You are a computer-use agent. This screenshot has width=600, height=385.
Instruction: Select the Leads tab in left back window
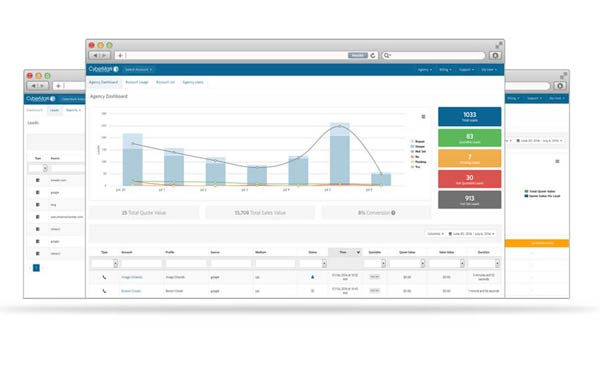54,110
